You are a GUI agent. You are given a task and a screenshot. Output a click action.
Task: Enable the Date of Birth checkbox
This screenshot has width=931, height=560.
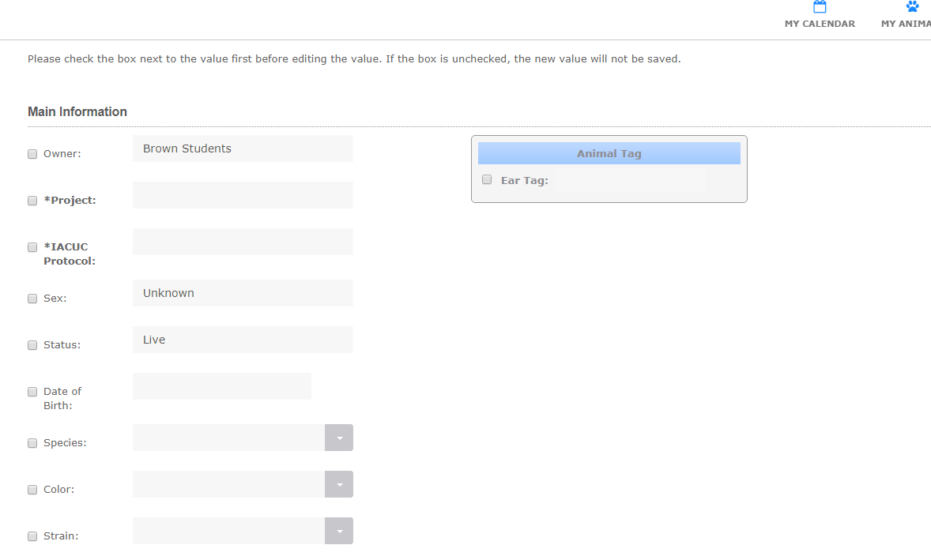click(x=32, y=392)
